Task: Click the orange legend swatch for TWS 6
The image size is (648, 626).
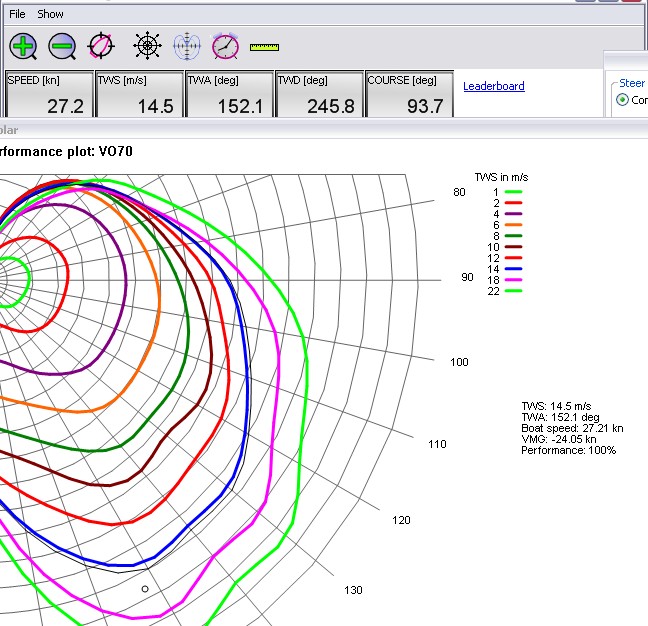Action: (x=514, y=225)
